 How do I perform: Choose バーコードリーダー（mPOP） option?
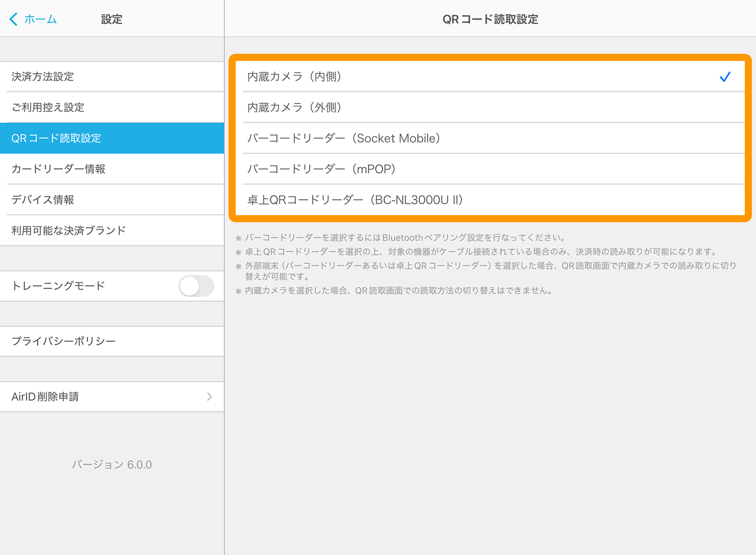321,169
